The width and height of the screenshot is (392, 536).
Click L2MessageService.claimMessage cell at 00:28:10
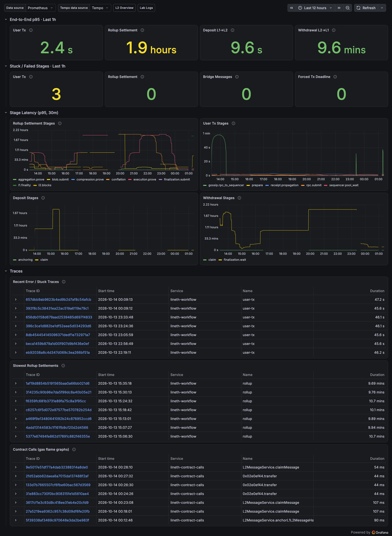271,467
